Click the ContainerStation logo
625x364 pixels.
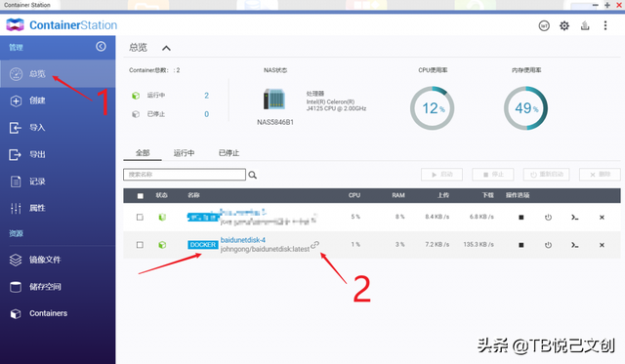(62, 25)
